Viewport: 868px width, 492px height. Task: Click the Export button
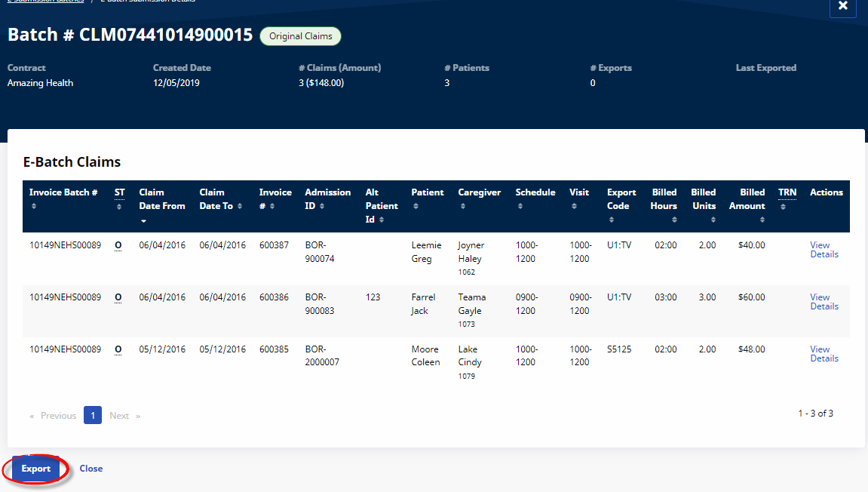click(x=36, y=469)
